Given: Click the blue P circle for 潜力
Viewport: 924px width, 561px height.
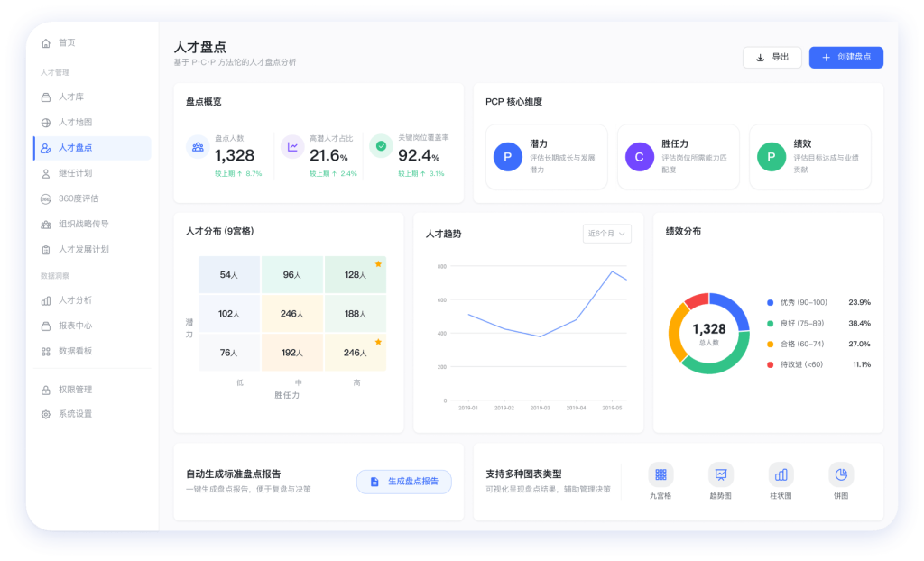Looking at the screenshot, I should click(x=508, y=157).
